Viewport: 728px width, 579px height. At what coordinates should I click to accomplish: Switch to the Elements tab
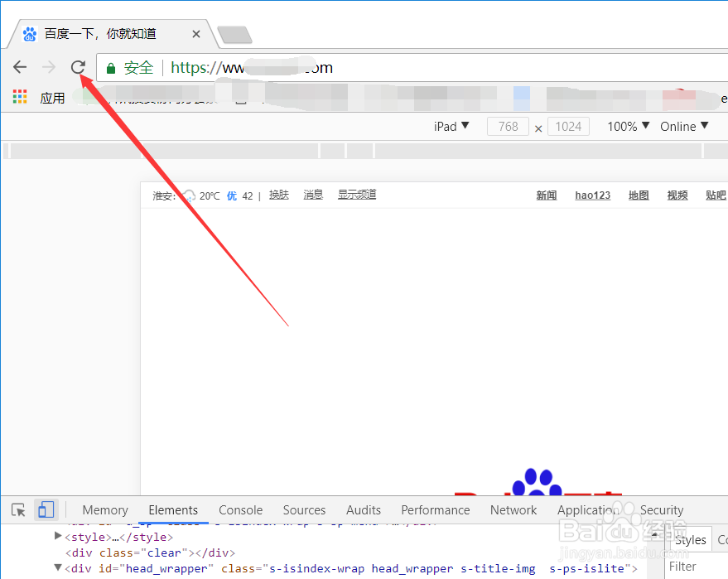[x=173, y=509]
